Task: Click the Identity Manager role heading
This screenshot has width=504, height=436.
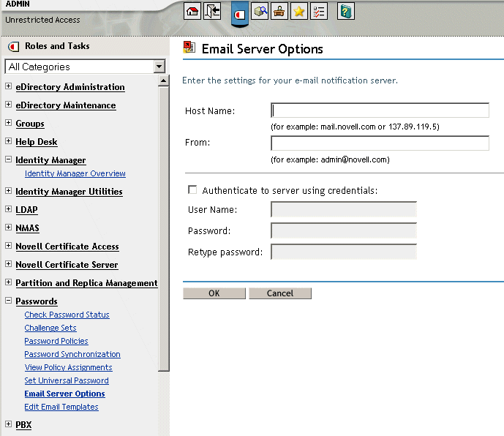Action: (x=50, y=160)
